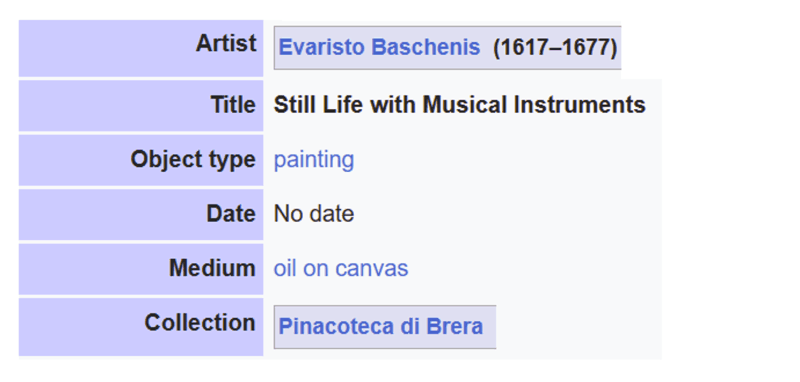
Task: Open the Evaristo Baschenis artist link
Action: point(379,47)
